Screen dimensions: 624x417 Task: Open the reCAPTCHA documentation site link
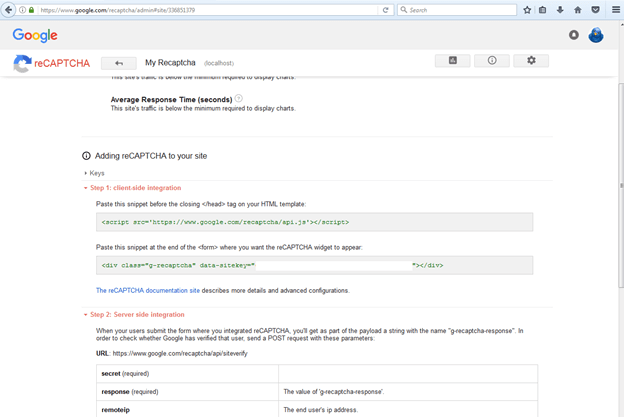pyautogui.click(x=148, y=290)
